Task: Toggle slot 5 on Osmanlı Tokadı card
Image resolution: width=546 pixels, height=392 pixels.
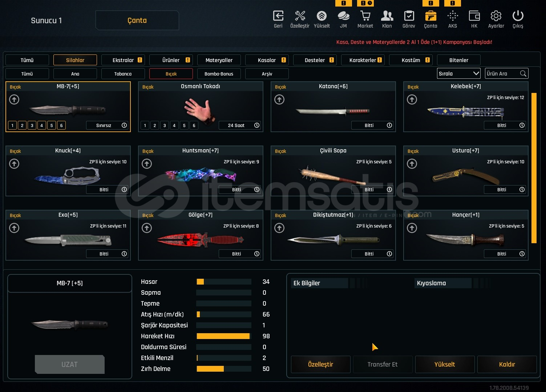Action: pos(184,125)
